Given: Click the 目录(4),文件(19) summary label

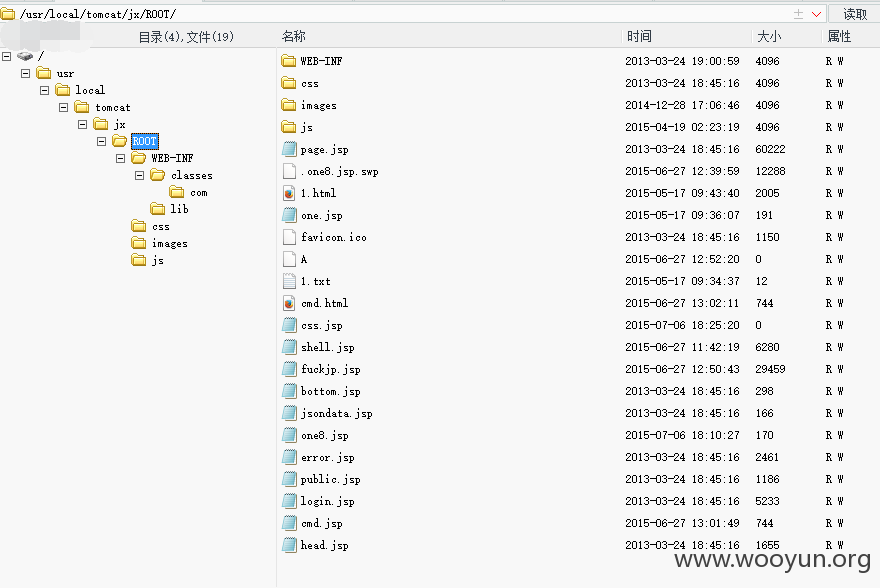Looking at the screenshot, I should [186, 37].
